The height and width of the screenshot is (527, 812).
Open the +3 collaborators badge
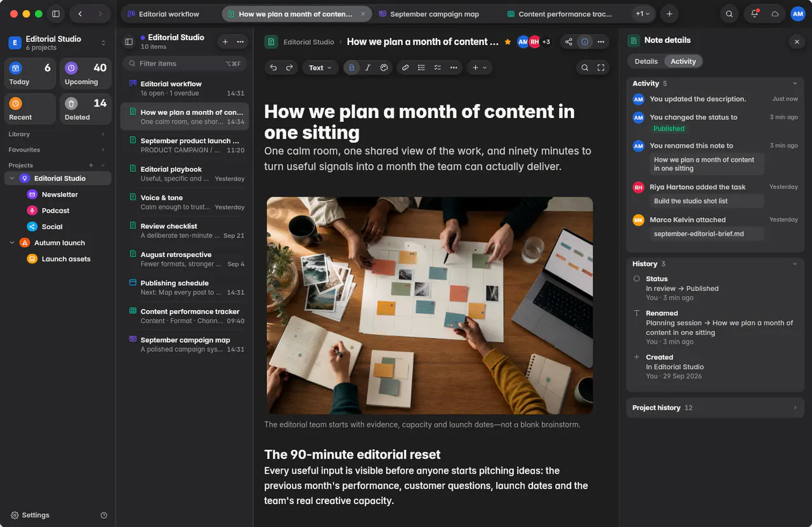click(546, 42)
